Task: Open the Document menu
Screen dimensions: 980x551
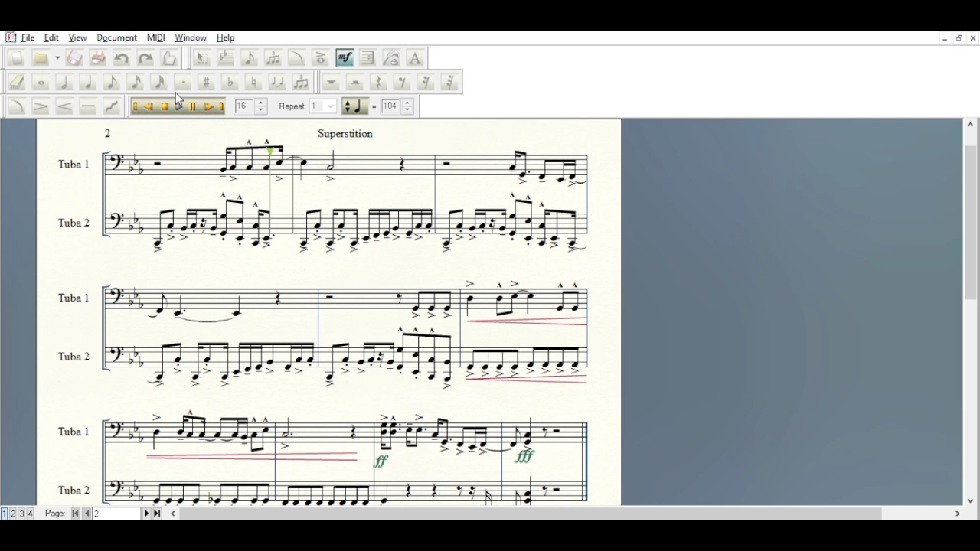Action: point(116,37)
